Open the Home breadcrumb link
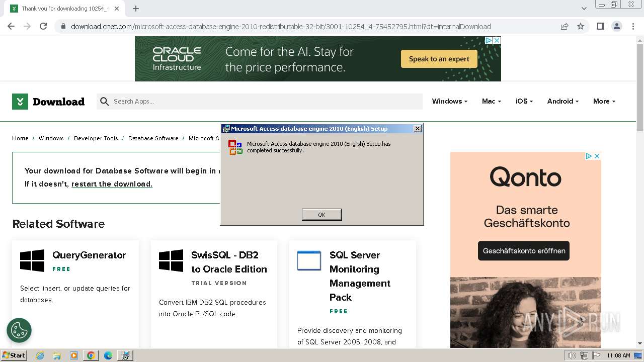Viewport: 644px width, 362px height. tap(20, 138)
